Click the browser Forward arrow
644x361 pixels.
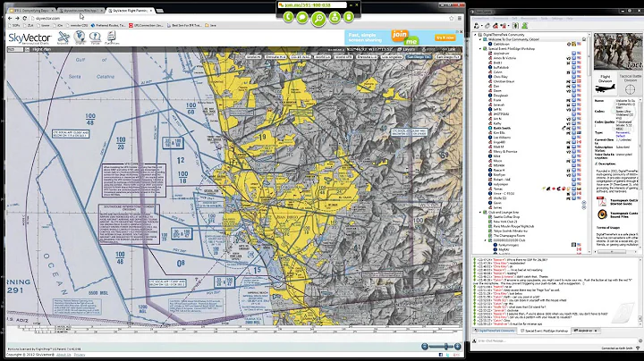click(x=17, y=18)
